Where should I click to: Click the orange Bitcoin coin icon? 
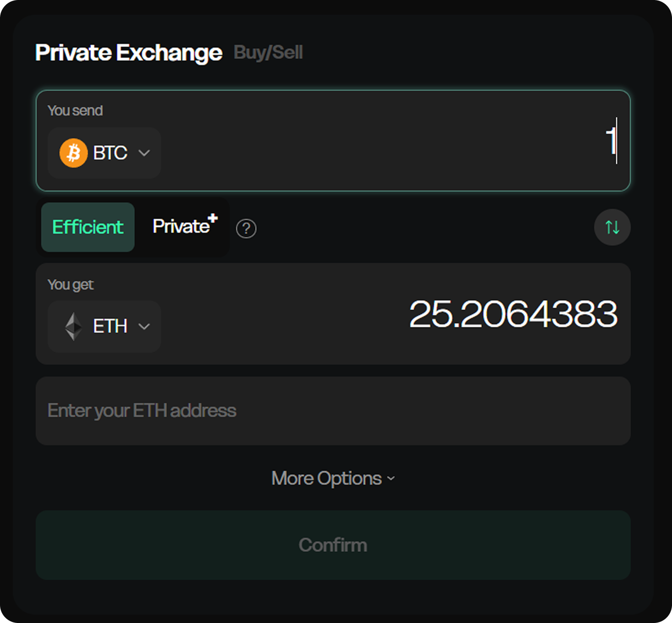(x=73, y=153)
